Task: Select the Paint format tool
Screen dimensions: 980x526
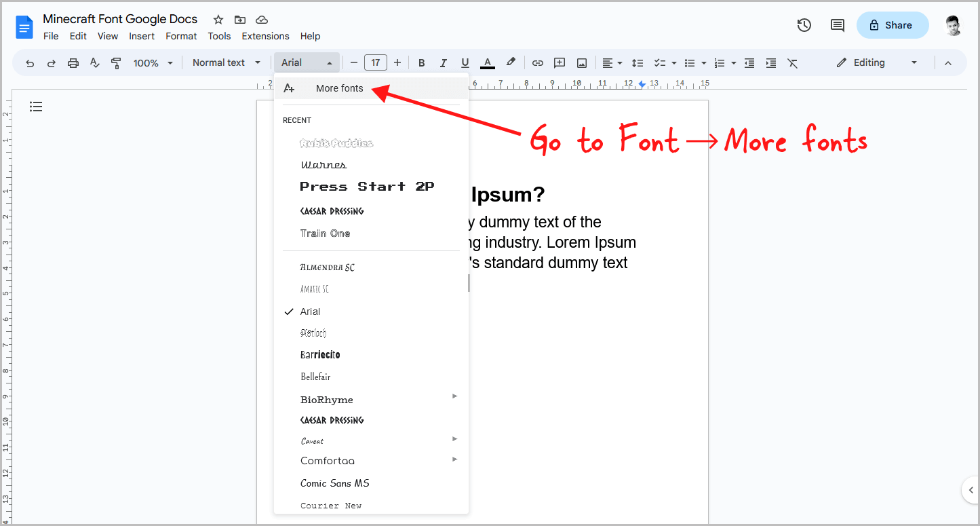Action: click(116, 63)
